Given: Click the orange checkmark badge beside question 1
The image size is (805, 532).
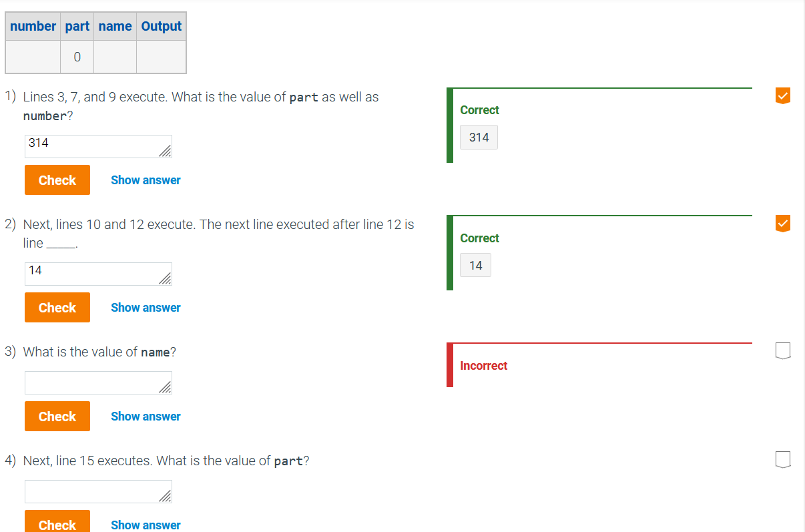Looking at the screenshot, I should point(782,95).
